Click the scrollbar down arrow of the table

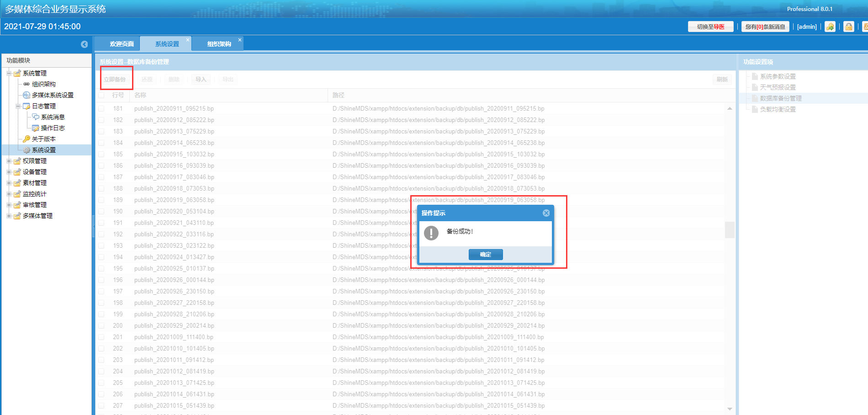click(730, 409)
